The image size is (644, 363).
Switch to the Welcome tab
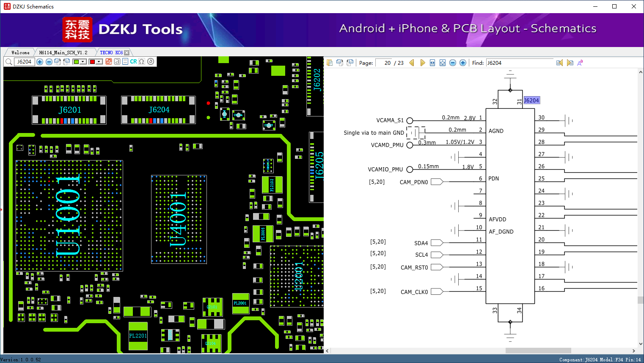click(20, 53)
